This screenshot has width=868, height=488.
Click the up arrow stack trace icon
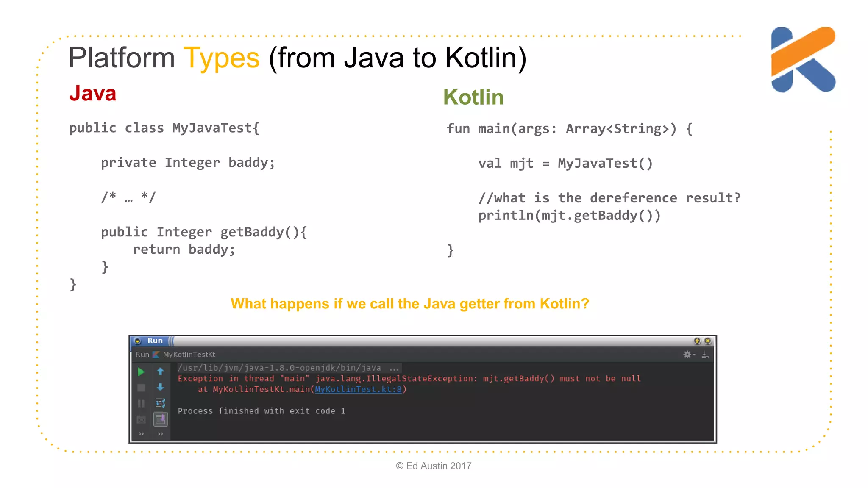[160, 372]
